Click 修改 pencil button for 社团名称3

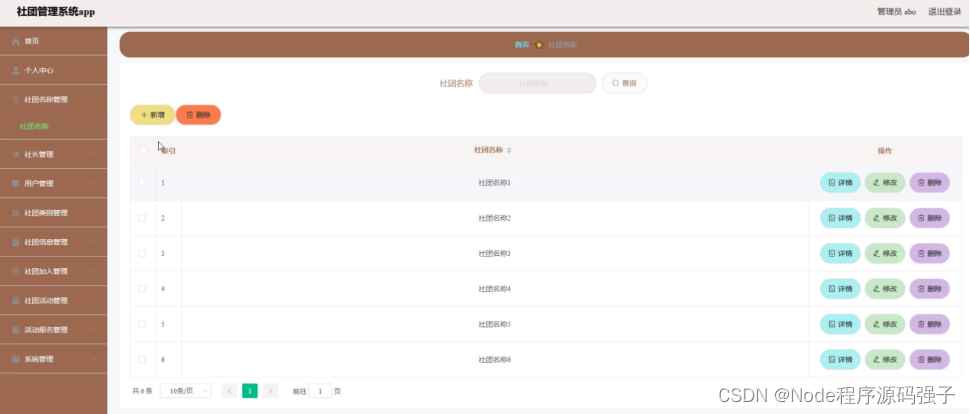point(885,253)
